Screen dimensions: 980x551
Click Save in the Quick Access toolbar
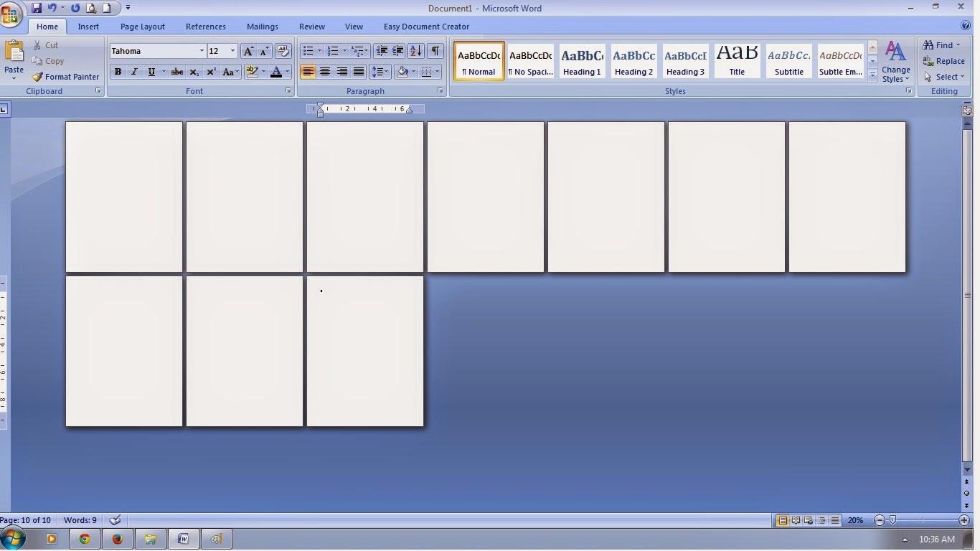point(36,8)
